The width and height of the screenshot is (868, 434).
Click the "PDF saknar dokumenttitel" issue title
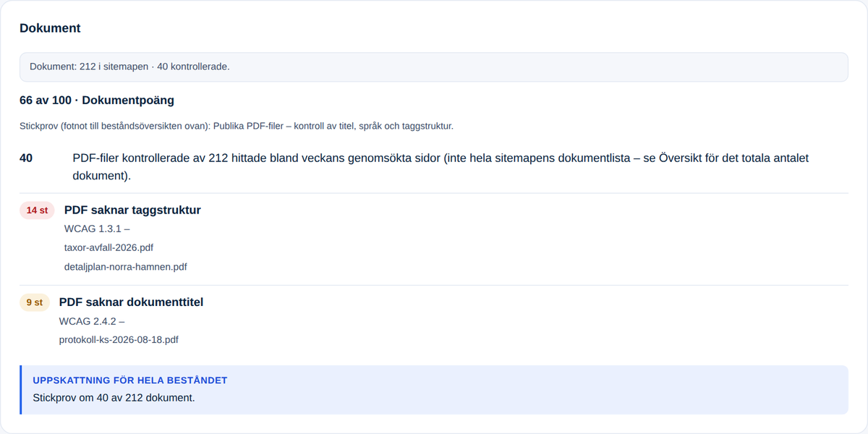tap(131, 302)
